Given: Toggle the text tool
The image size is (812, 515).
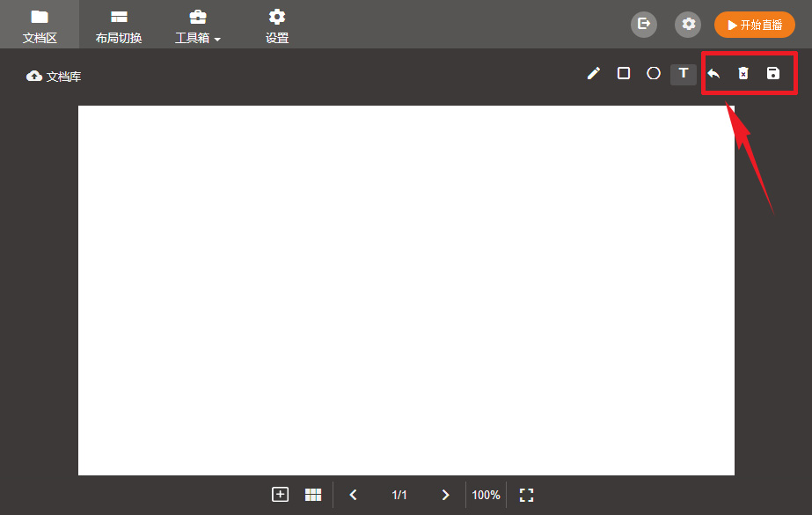Looking at the screenshot, I should click(x=684, y=74).
